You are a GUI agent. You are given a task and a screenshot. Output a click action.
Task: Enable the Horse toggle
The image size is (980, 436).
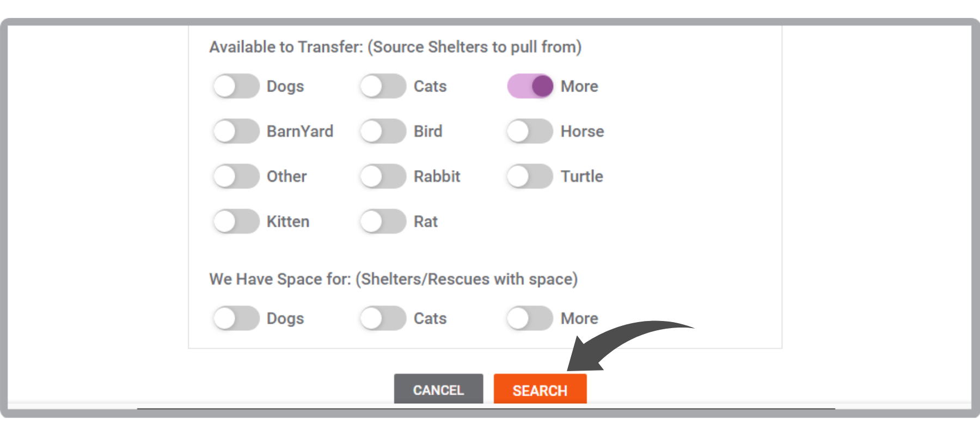click(x=530, y=131)
